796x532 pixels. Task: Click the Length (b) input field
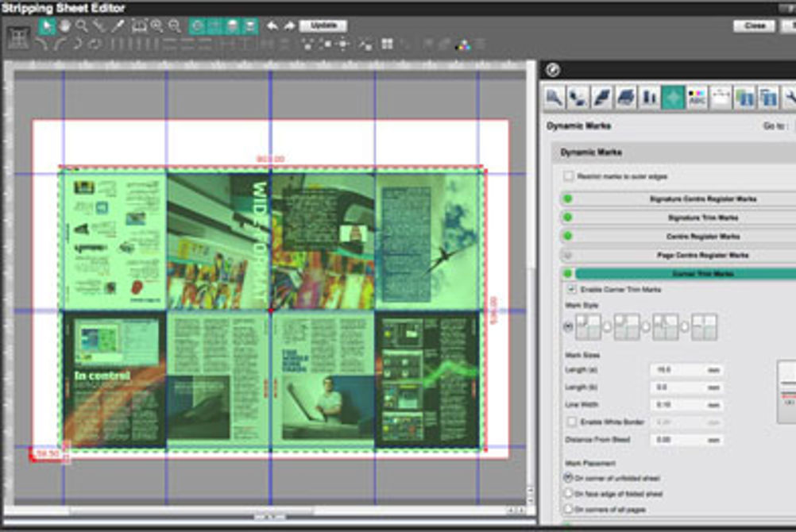point(686,387)
